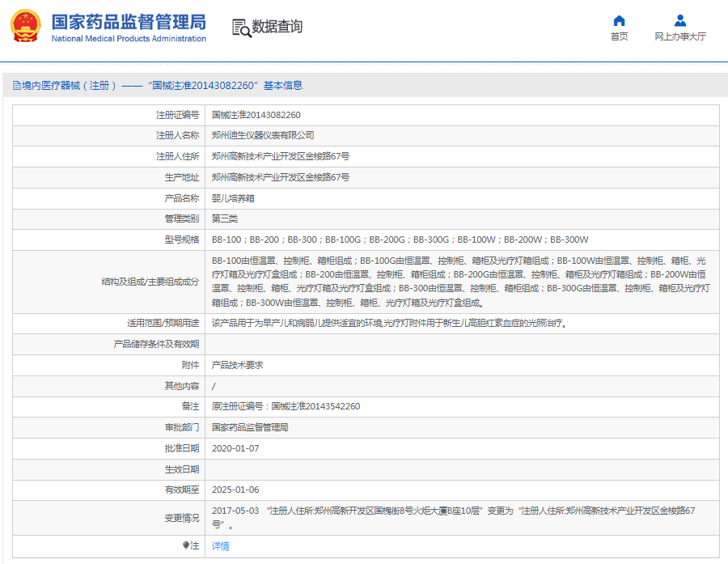
Task: Click expiry date value 2025-01-06
Action: coord(235,490)
